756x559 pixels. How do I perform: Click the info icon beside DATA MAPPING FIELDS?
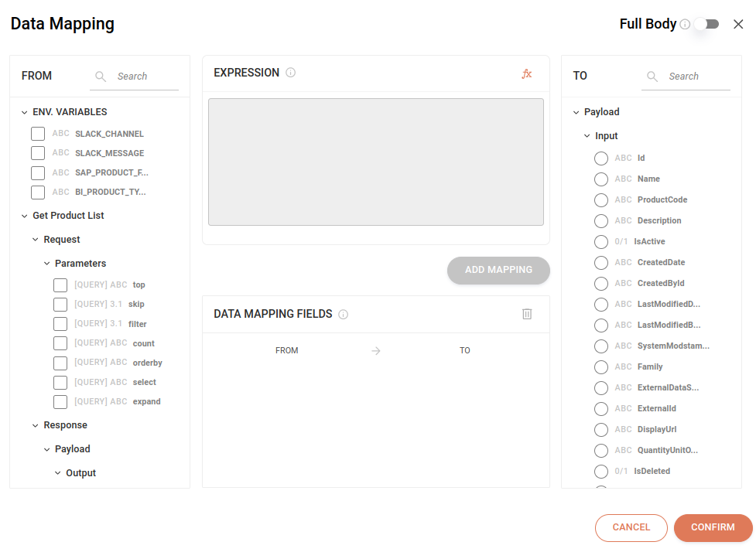coord(344,314)
